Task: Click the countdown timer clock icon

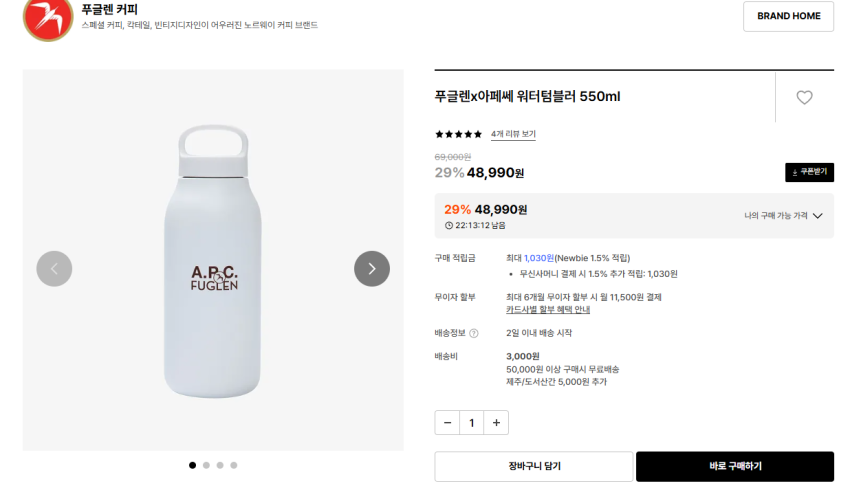Action: [x=449, y=225]
